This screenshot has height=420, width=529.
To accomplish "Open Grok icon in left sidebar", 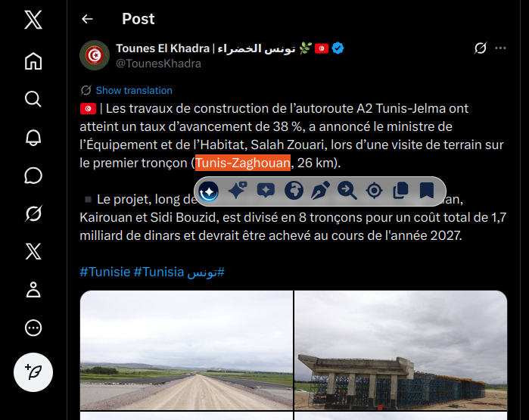I will coord(33,213).
